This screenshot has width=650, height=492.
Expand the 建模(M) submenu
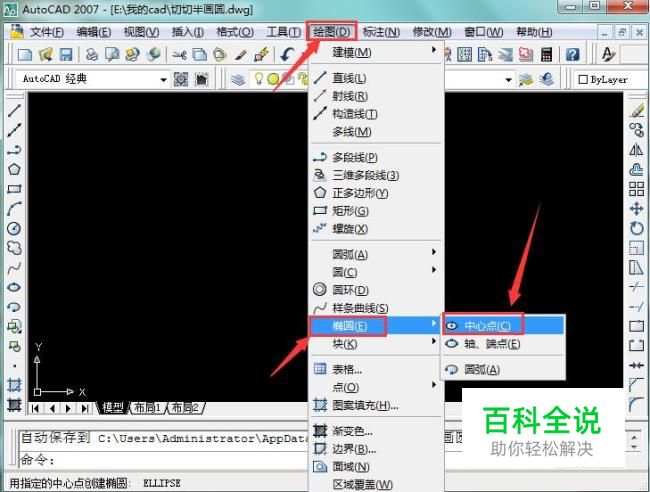click(x=375, y=52)
